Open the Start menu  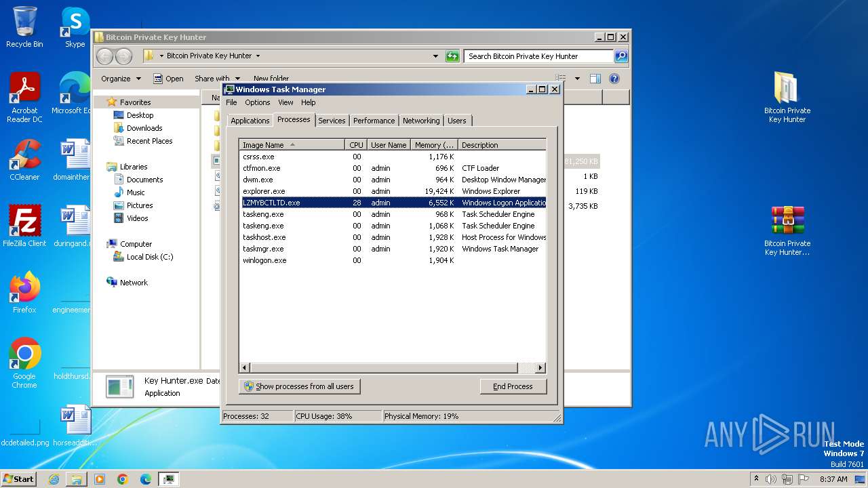18,479
